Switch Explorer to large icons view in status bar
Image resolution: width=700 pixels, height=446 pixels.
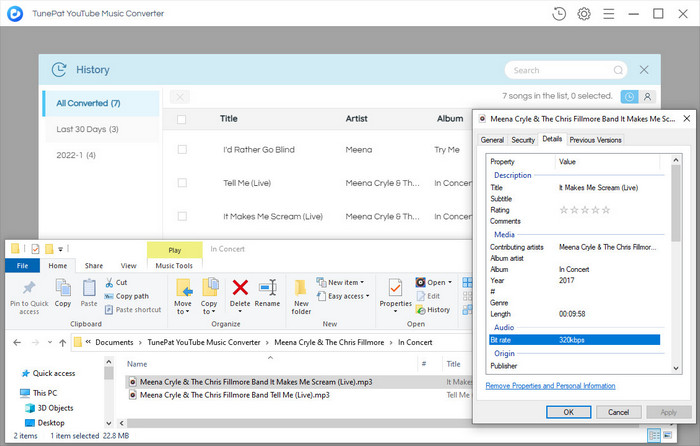(x=667, y=435)
